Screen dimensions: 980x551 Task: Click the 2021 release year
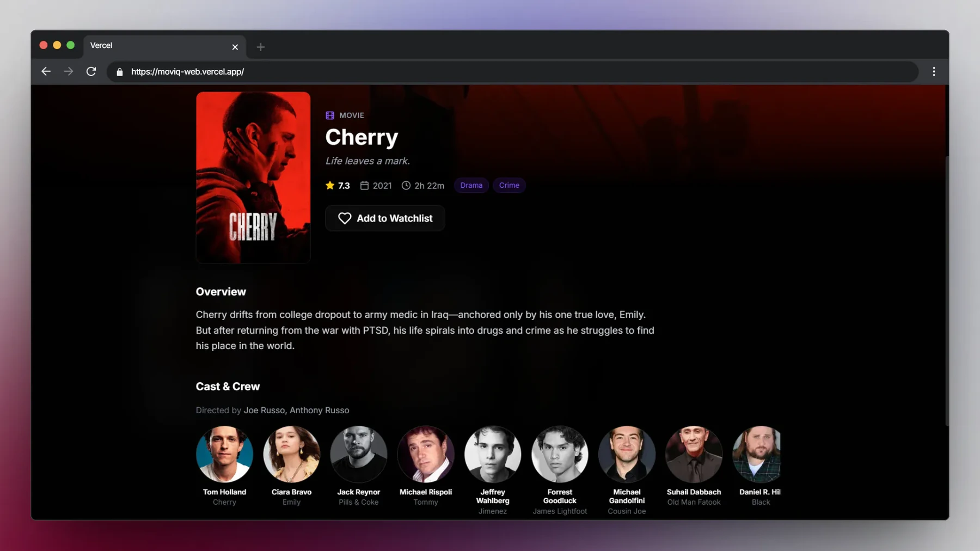[382, 186]
